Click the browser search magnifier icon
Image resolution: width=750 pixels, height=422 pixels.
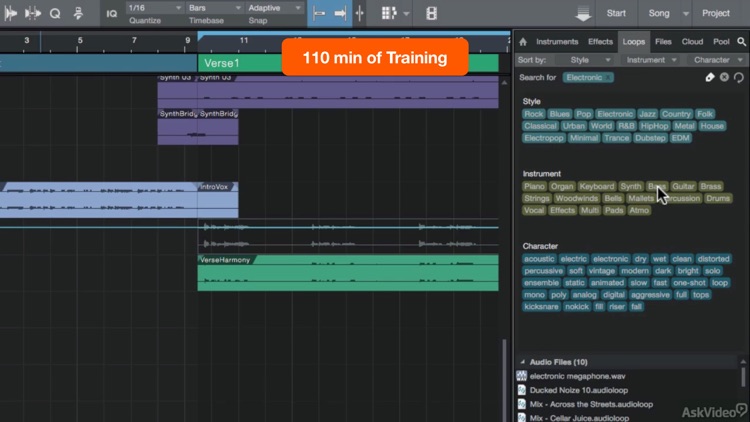tap(741, 42)
